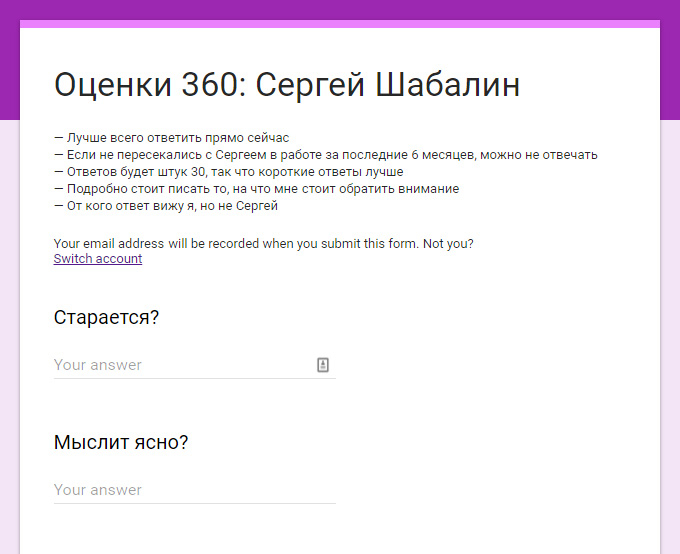Click the autofill contact icon in first answer field

pyautogui.click(x=323, y=365)
